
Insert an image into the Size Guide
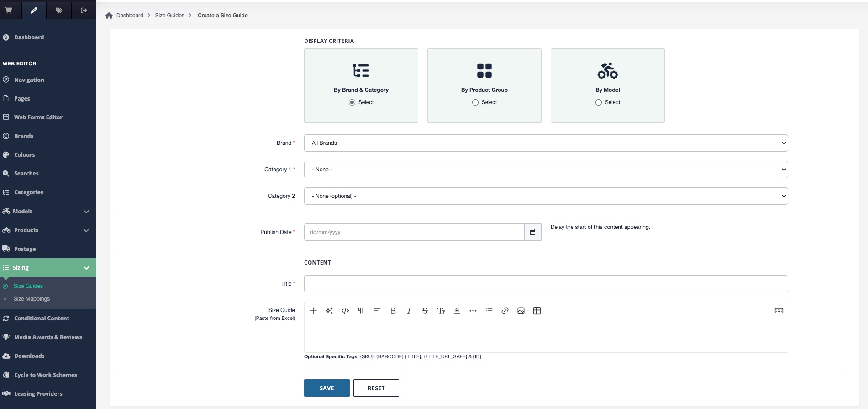click(x=521, y=311)
